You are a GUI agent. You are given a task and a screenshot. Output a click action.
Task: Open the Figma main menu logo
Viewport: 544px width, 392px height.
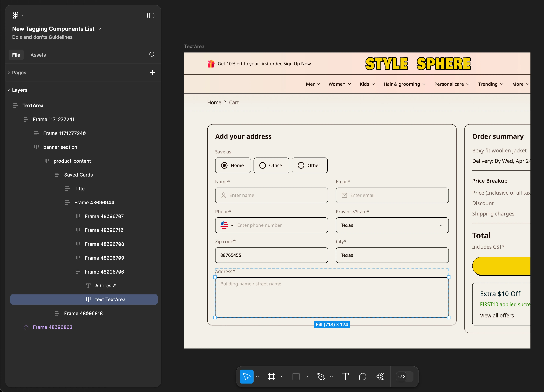[16, 15]
